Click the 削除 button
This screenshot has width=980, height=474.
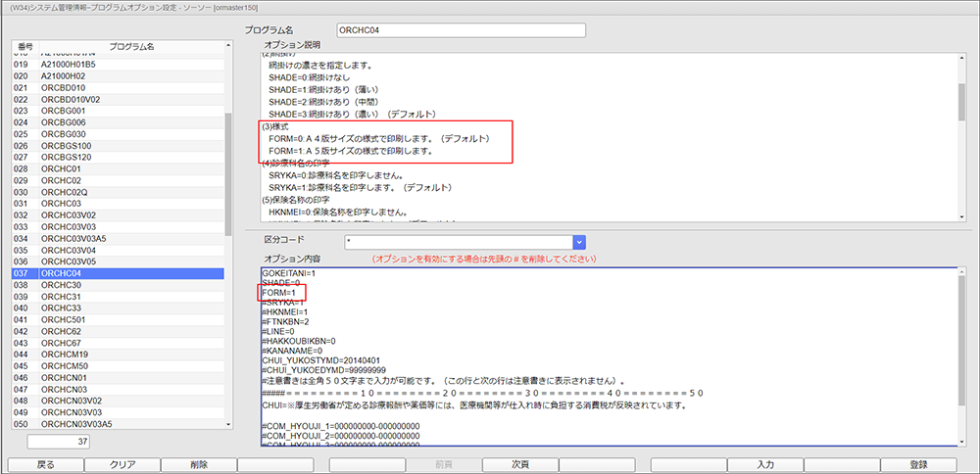(x=199, y=465)
